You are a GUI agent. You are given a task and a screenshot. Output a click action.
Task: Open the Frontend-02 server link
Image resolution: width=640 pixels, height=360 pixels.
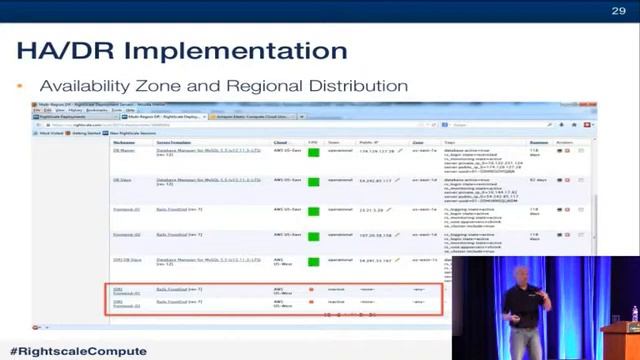pyautogui.click(x=127, y=235)
